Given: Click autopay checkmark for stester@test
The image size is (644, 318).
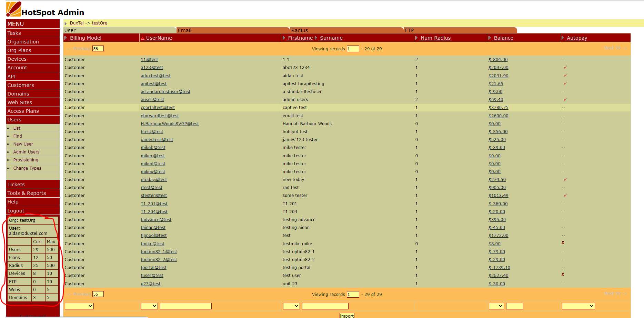Looking at the screenshot, I should pos(565,195).
